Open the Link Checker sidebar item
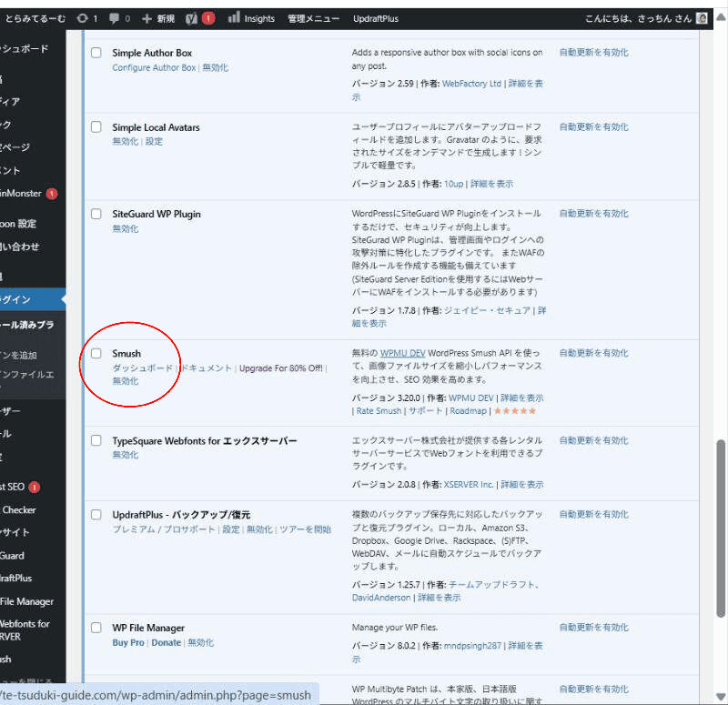Viewport: 728px width, 705px height. point(18,509)
